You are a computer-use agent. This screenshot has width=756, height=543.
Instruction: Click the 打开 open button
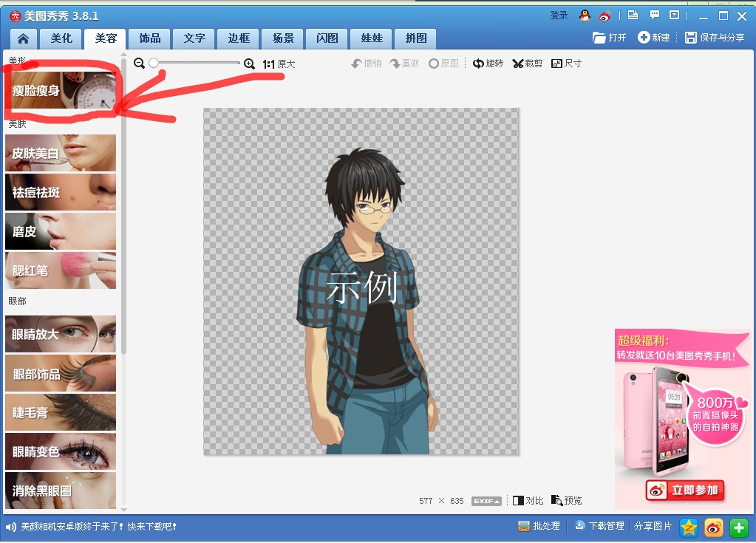coord(610,38)
